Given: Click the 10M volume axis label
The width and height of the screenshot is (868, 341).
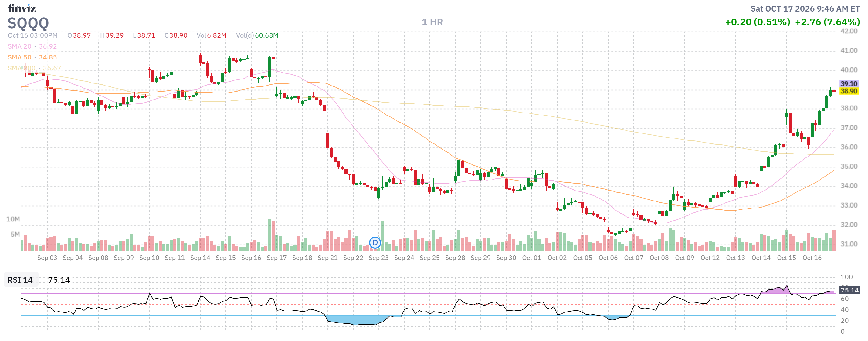Looking at the screenshot, I should click(x=13, y=219).
